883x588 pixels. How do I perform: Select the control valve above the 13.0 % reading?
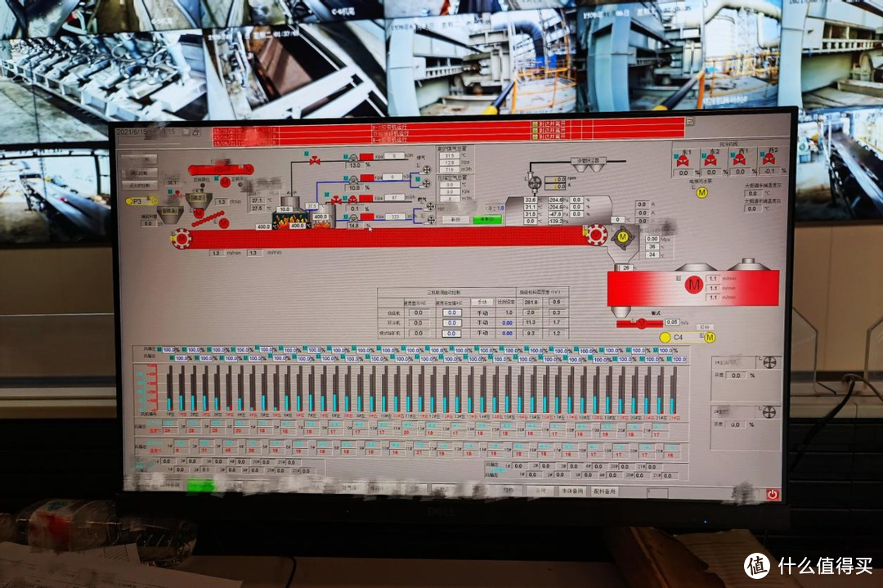tap(353, 159)
